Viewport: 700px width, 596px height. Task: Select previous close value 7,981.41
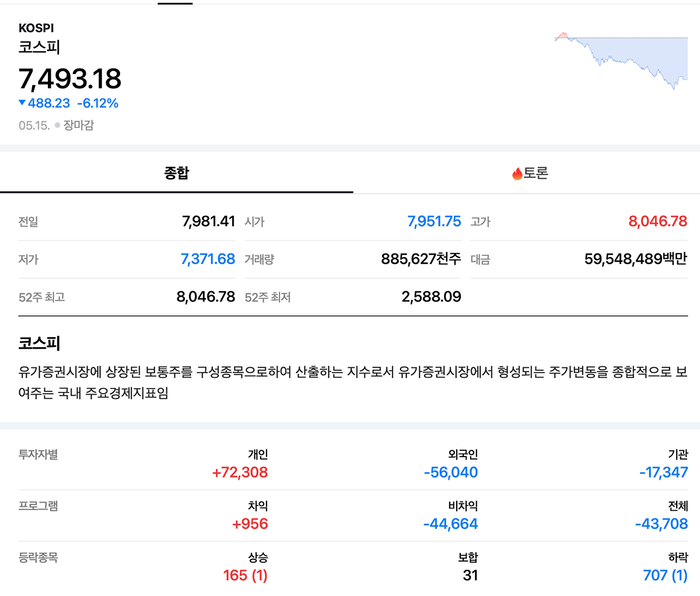pos(208,222)
